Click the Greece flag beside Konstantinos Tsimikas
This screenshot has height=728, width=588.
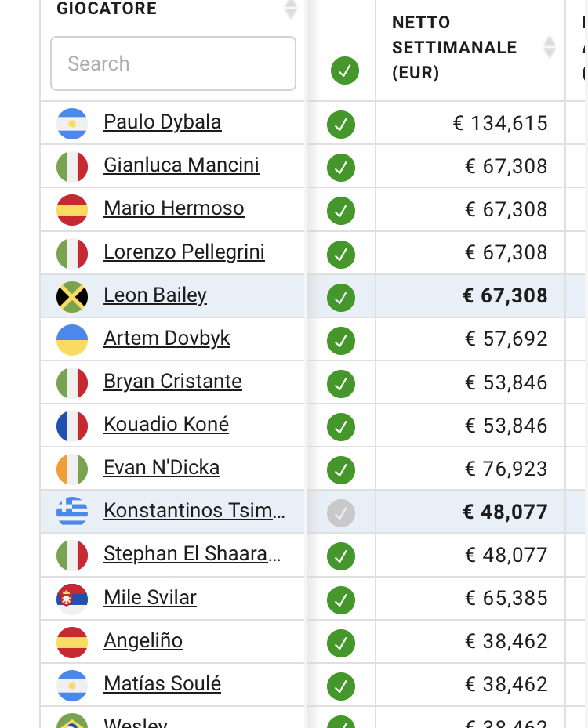pos(72,511)
